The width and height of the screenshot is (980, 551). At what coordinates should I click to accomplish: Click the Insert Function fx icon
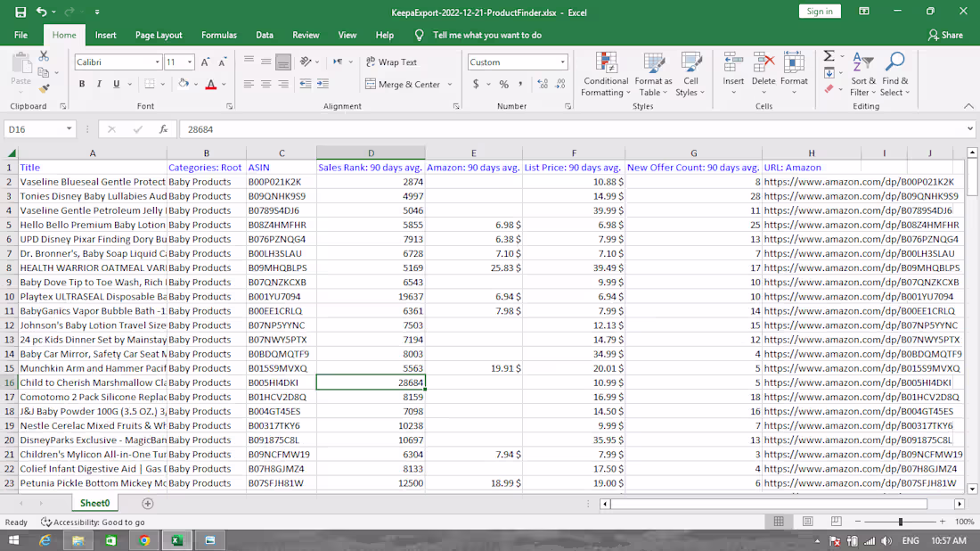coord(163,129)
